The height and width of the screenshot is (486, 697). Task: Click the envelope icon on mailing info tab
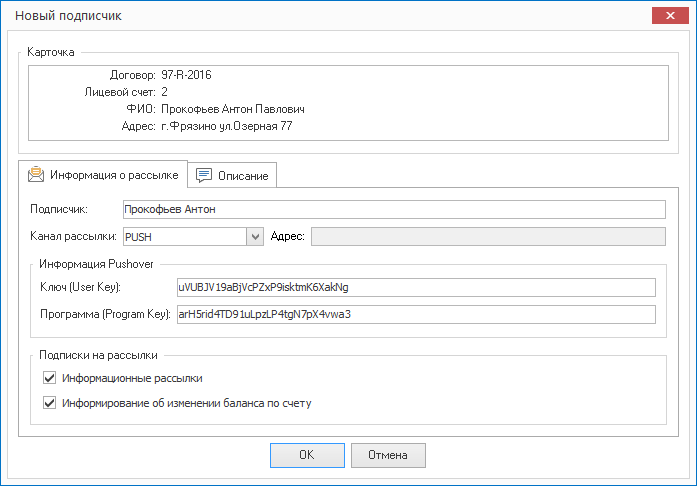point(36,174)
